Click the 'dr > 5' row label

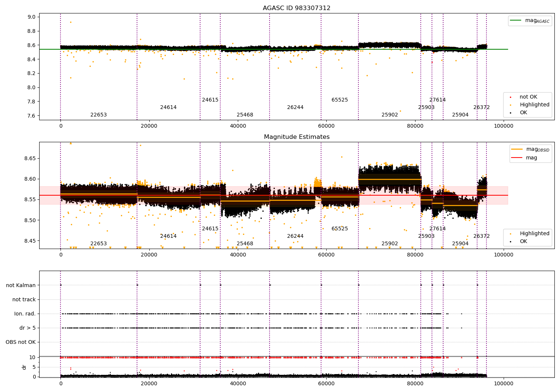[28, 328]
